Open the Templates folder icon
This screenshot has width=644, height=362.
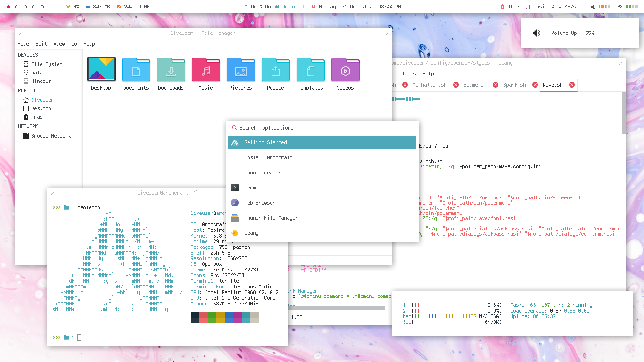[x=310, y=70]
